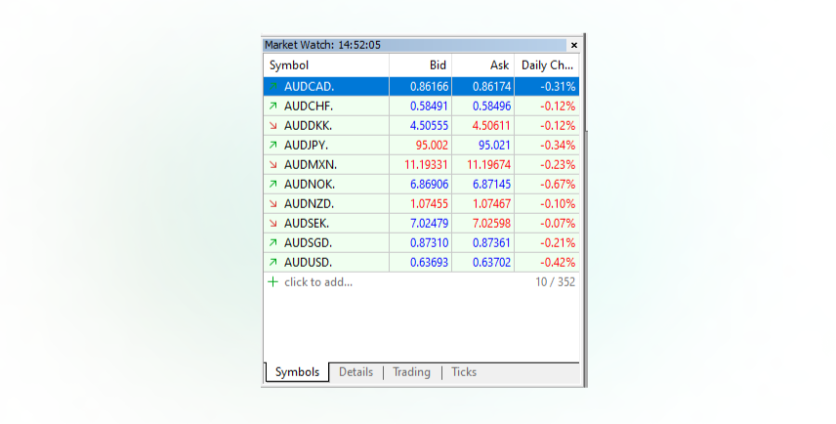Select the AUDSEK symbol name

[306, 223]
